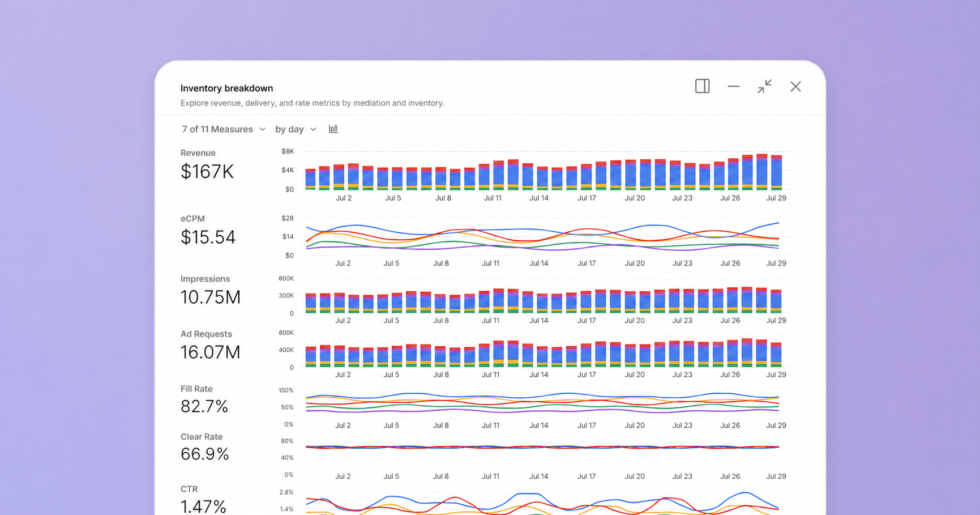This screenshot has width=980, height=515.
Task: Click the $8K gridline label on Revenue chart
Action: (288, 151)
